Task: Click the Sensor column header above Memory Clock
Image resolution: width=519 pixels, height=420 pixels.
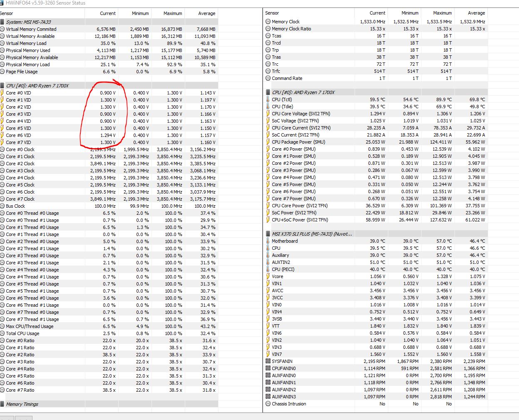Action: pyautogui.click(x=309, y=13)
